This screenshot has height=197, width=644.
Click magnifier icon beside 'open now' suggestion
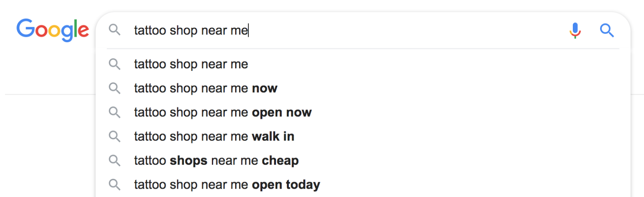[x=114, y=112]
